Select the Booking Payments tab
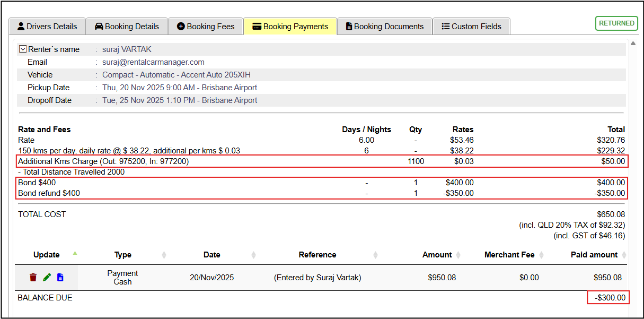The width and height of the screenshot is (644, 319). click(x=290, y=27)
